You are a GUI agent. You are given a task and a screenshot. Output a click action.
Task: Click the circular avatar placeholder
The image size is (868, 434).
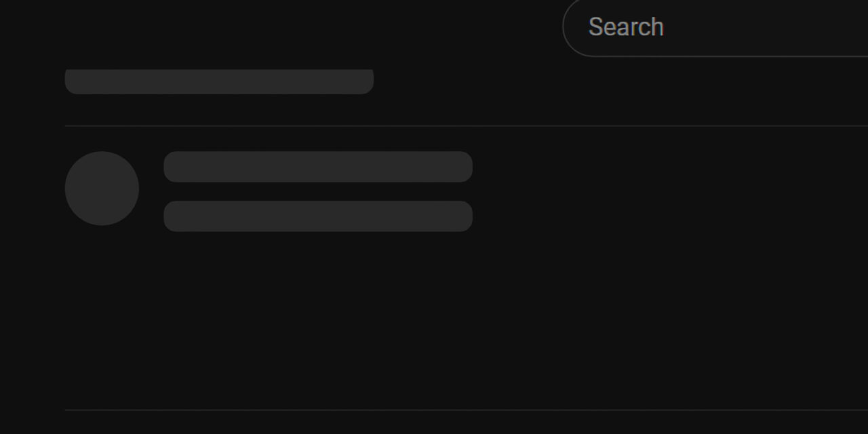click(102, 189)
